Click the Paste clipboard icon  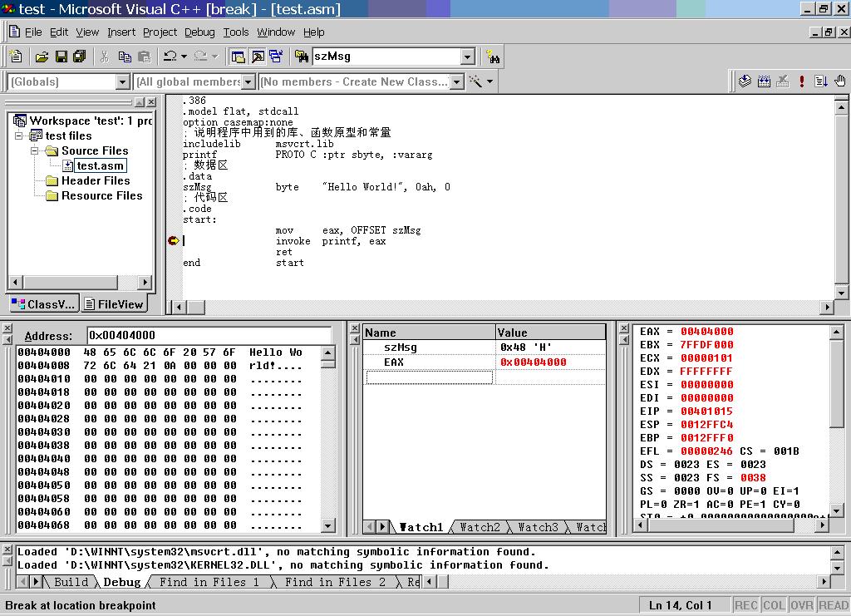(144, 57)
